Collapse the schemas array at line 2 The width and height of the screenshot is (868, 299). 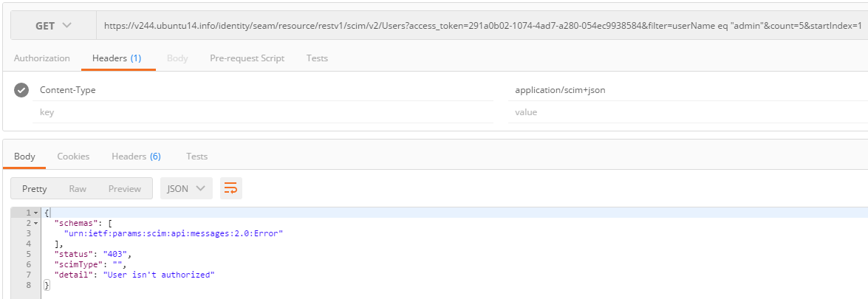coord(35,223)
